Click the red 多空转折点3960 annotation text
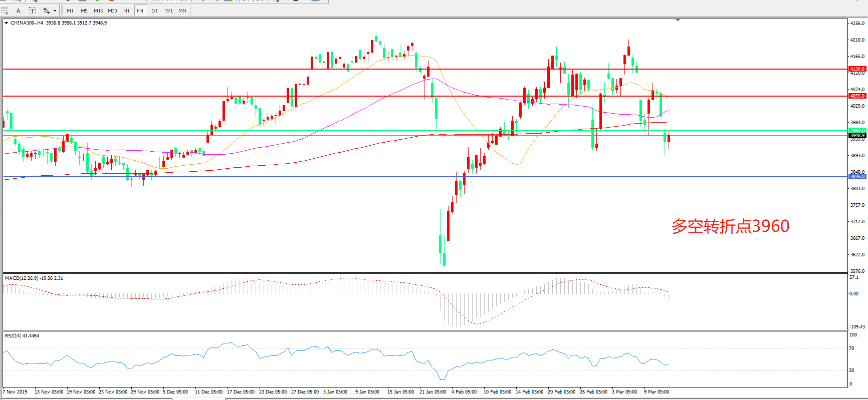Screen dimensions: 868x400 click(x=730, y=226)
